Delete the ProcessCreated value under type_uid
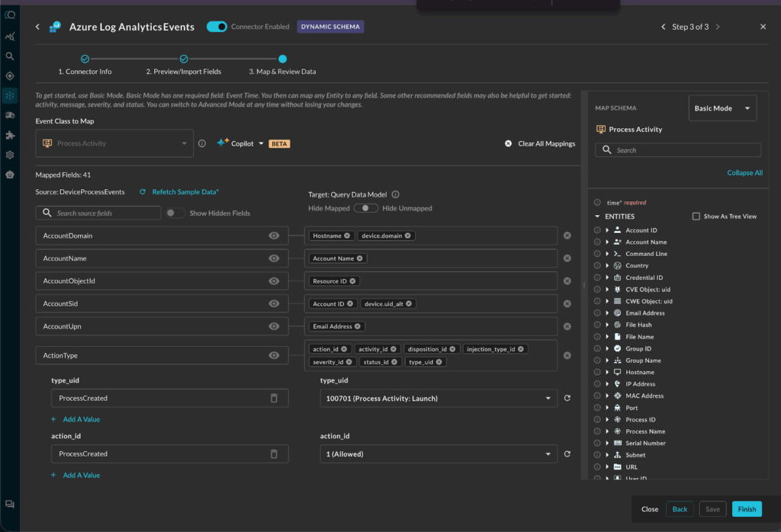The height and width of the screenshot is (532, 781). click(x=274, y=398)
